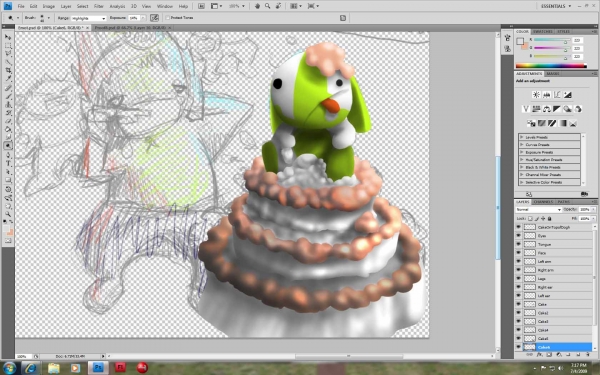The image size is (600, 375).
Task: Add a Channel Mixer adjustment
Action: pos(578,109)
